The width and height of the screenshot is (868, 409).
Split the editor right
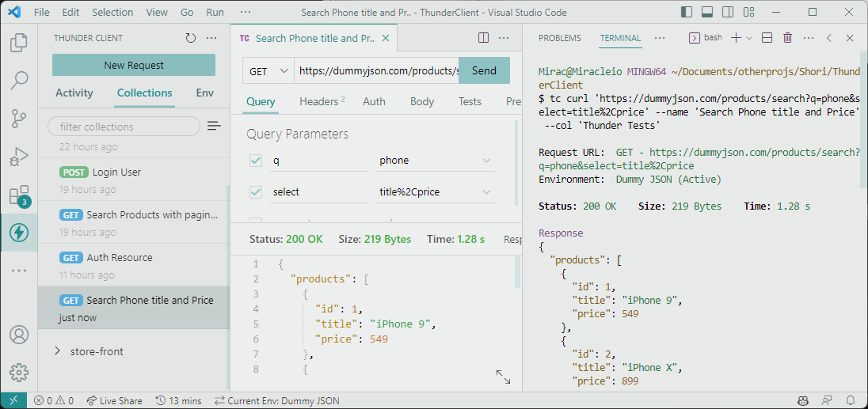483,38
